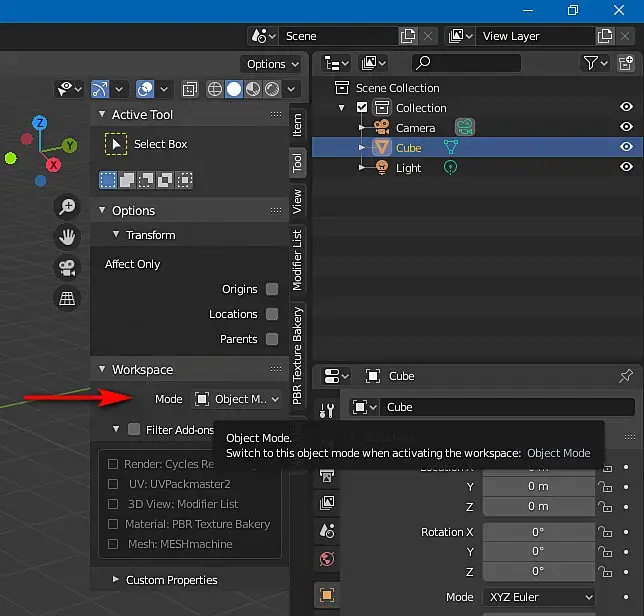Click the new view layer icon

pyautogui.click(x=605, y=36)
